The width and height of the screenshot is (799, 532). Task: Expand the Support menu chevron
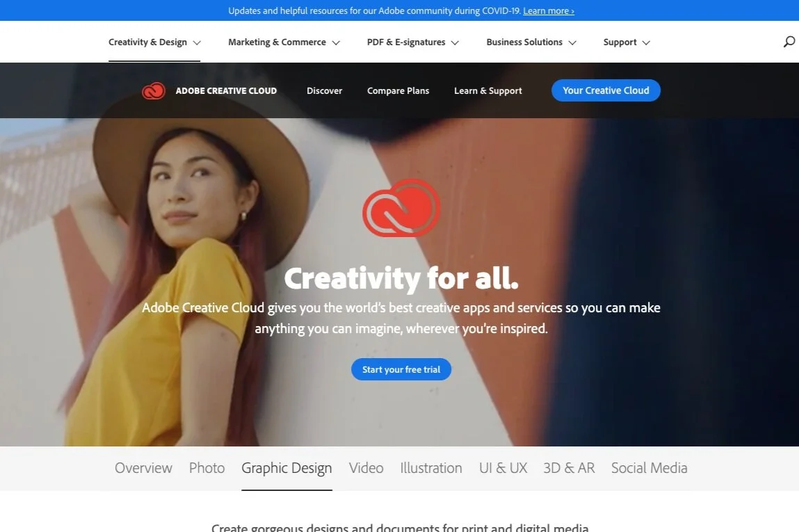646,43
